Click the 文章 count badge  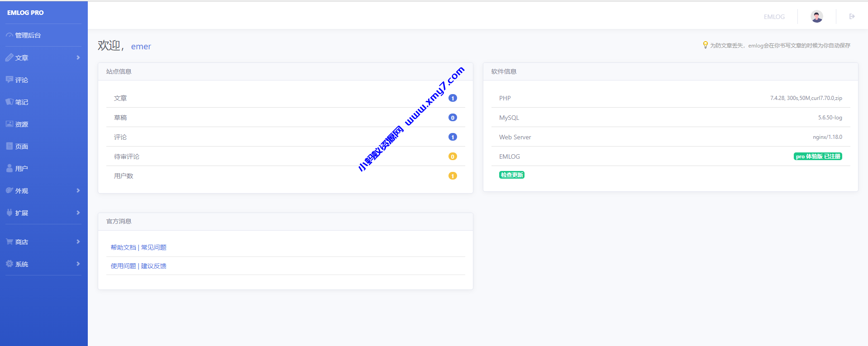click(x=453, y=98)
